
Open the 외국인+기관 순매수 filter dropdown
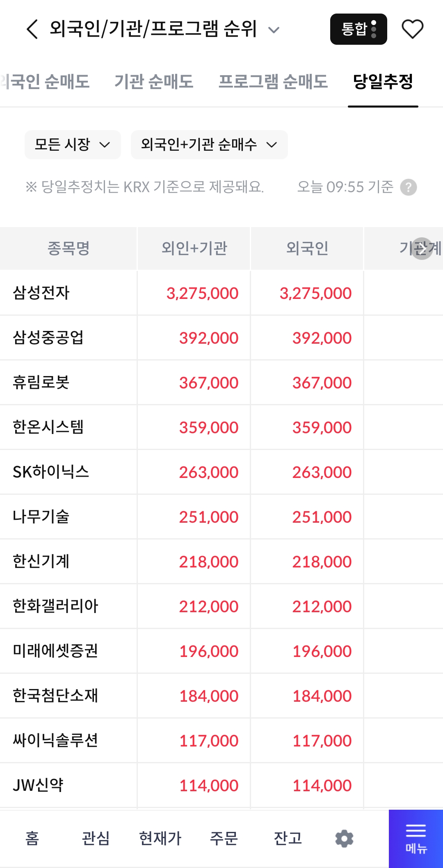coord(209,145)
